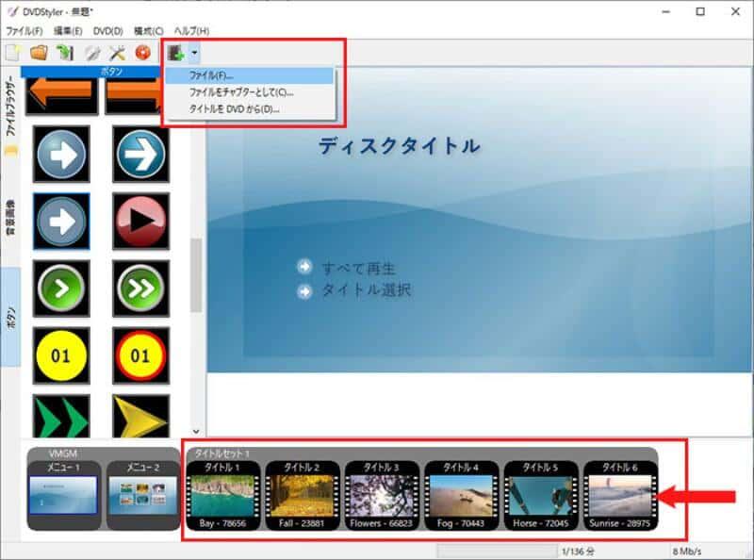
Task: Open DVD options wrench icon
Action: (118, 53)
